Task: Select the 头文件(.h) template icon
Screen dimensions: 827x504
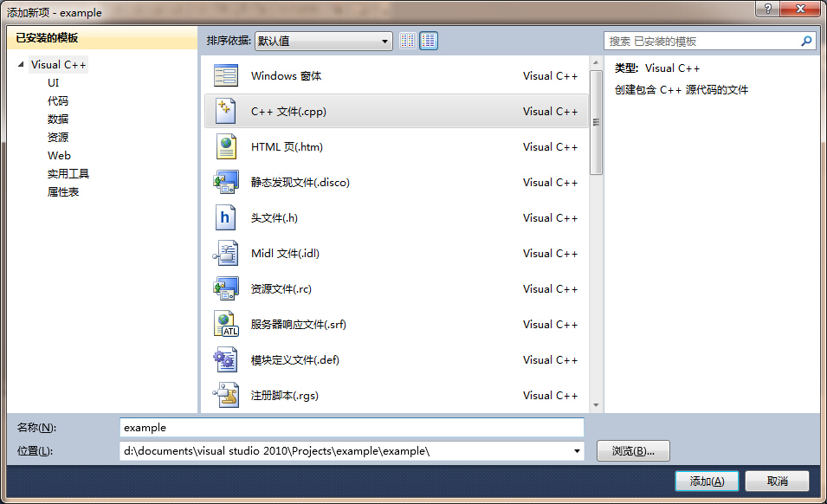Action: 225,217
